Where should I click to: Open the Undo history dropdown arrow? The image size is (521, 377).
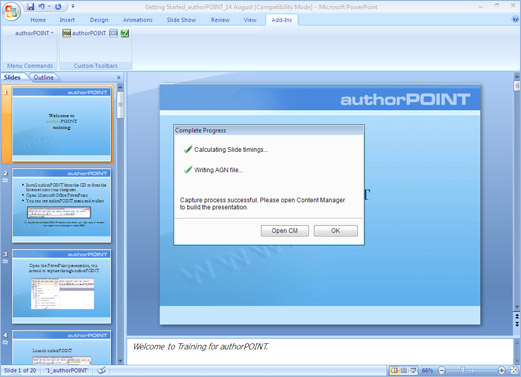[x=49, y=6]
